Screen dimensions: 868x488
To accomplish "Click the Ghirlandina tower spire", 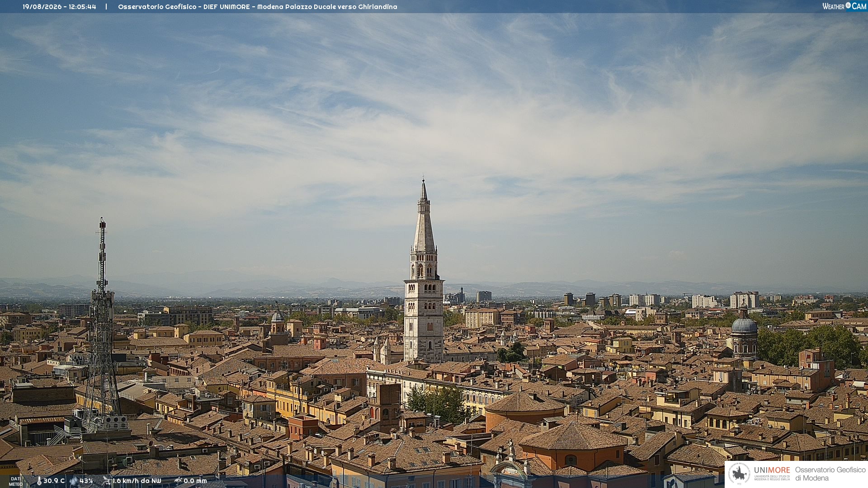I will pyautogui.click(x=424, y=216).
